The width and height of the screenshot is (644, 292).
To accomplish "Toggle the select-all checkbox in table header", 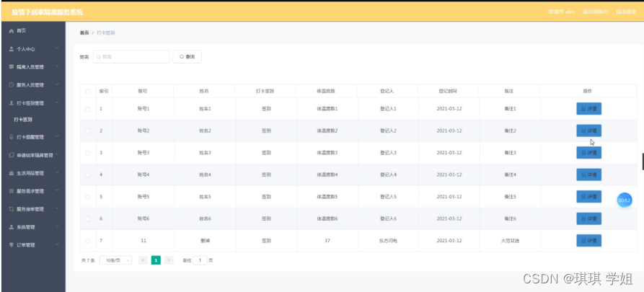I will click(x=88, y=91).
